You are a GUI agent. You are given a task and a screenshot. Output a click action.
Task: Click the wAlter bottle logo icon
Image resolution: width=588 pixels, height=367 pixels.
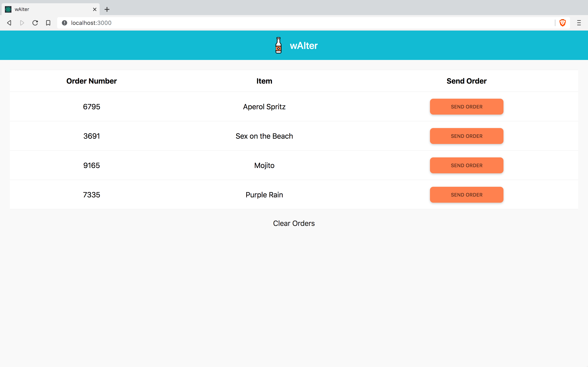[x=278, y=45]
